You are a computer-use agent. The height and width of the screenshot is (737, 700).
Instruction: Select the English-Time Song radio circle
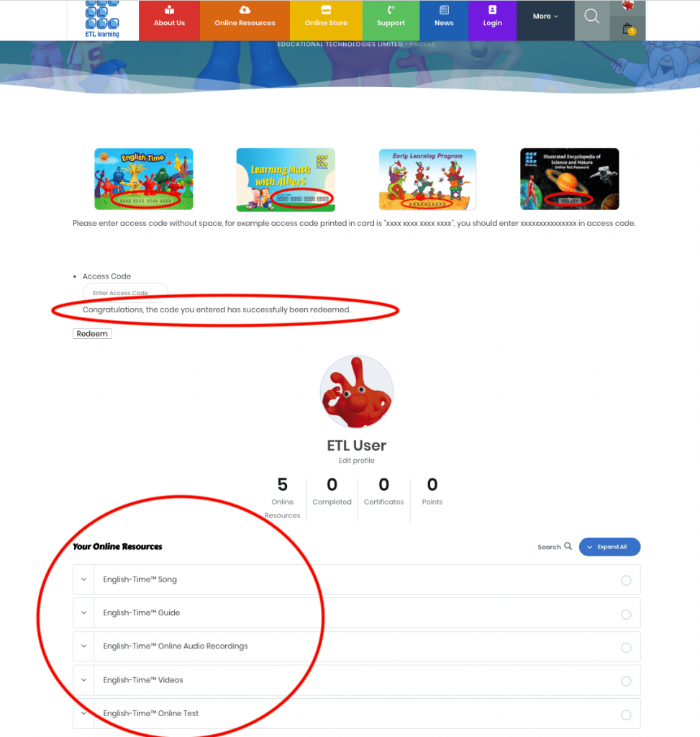click(626, 581)
